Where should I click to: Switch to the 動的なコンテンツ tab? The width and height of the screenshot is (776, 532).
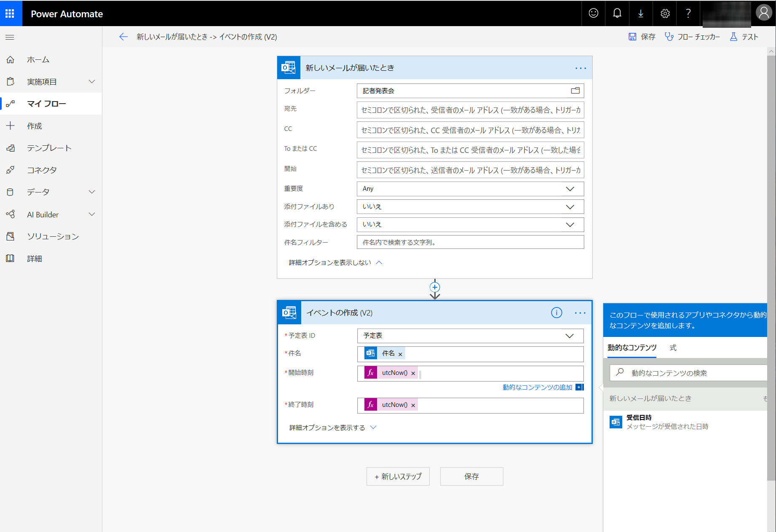[632, 348]
